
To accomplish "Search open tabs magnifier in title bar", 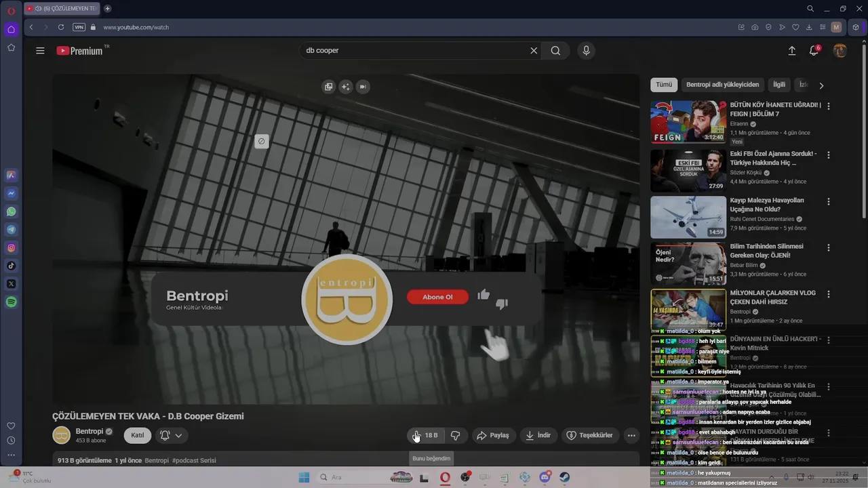I will click(x=810, y=9).
